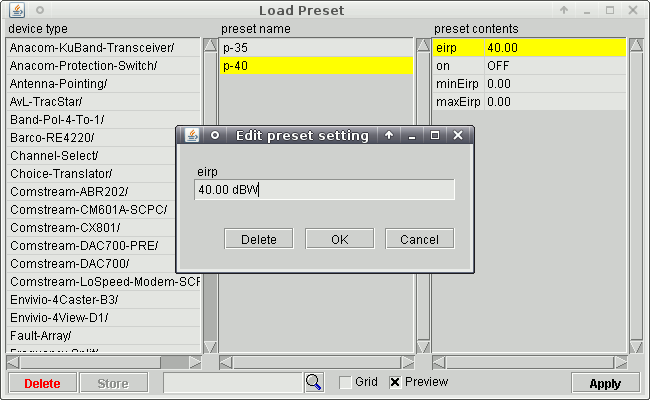The height and width of the screenshot is (400, 650).
Task: Close the Edit preset setting dialog
Action: 458,135
